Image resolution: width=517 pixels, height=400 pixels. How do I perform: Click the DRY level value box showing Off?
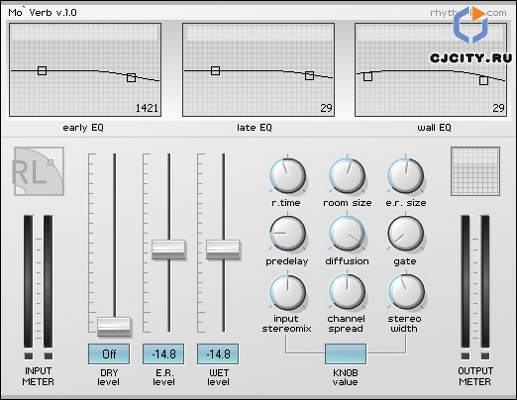click(109, 354)
